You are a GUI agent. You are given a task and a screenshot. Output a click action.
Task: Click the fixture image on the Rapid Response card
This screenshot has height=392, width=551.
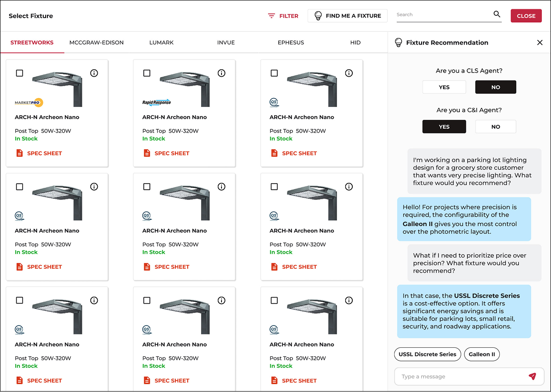point(185,89)
